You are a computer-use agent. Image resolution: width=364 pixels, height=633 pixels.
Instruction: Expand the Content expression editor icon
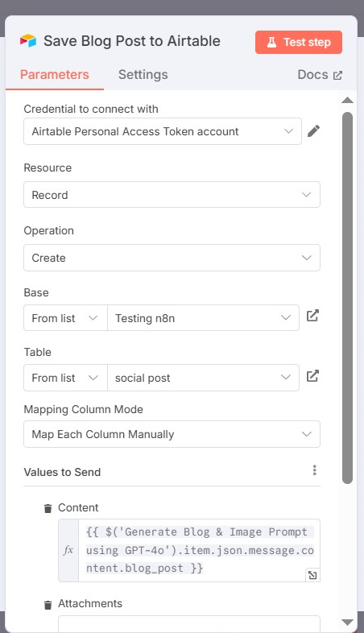[x=312, y=575]
